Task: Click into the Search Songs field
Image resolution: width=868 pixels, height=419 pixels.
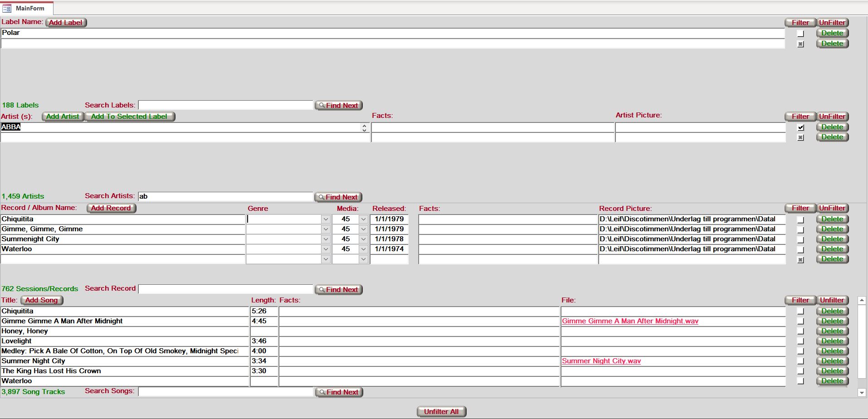Action: pos(225,392)
